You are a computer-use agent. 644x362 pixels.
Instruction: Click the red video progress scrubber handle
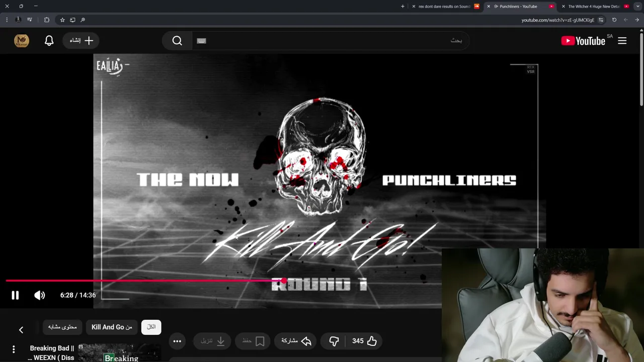pyautogui.click(x=284, y=281)
